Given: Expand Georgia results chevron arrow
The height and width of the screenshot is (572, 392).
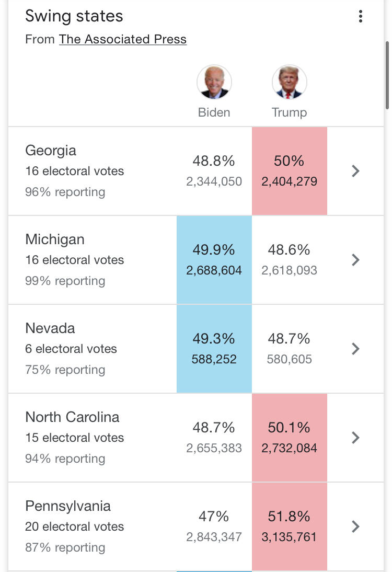Looking at the screenshot, I should coord(355,171).
